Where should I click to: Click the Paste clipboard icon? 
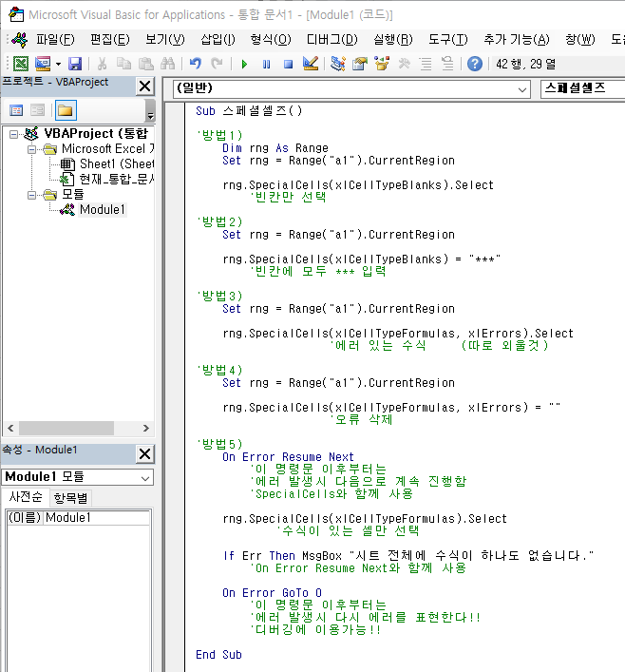tap(146, 64)
